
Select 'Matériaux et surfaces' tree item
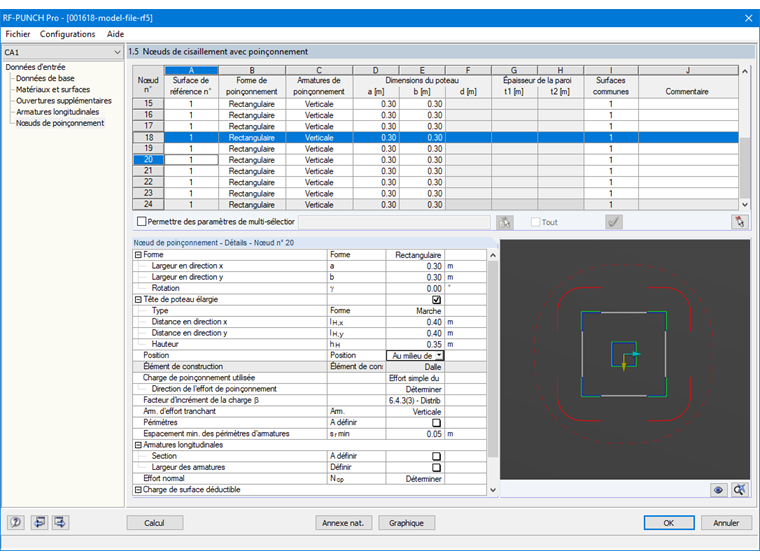pos(53,89)
